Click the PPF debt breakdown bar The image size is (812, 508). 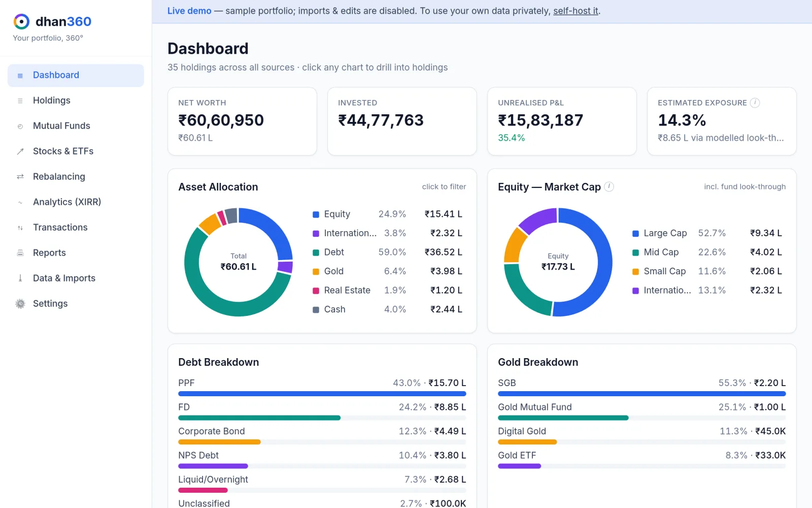322,394
